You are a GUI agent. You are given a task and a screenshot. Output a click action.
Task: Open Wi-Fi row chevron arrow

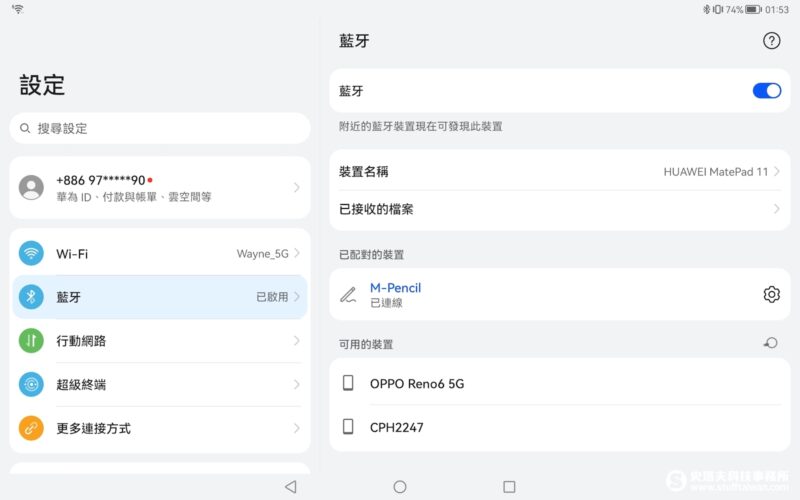[296, 254]
